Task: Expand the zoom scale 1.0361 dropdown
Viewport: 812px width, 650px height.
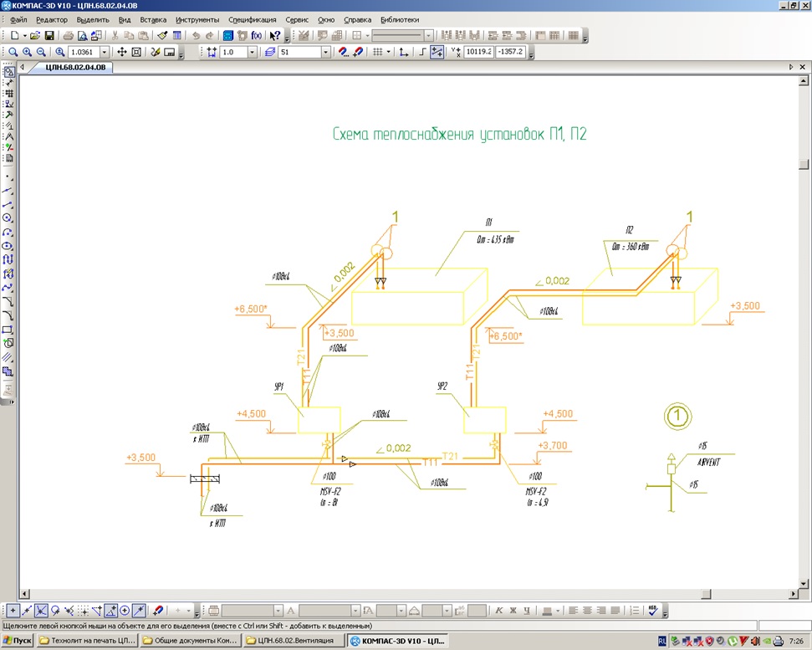Action: click(x=104, y=53)
